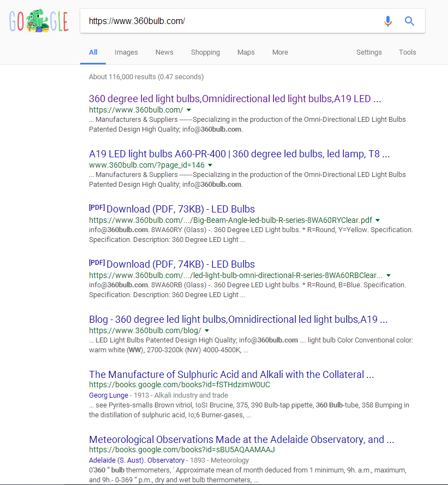Open 'A19 LED light bulbs A60-PR-400' result
This screenshot has width=448, height=485.
239,153
